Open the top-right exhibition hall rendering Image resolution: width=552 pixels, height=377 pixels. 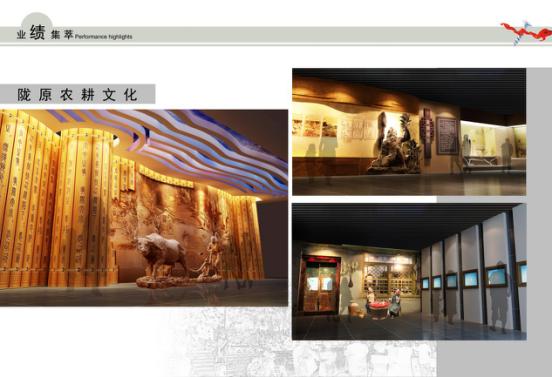coord(409,132)
